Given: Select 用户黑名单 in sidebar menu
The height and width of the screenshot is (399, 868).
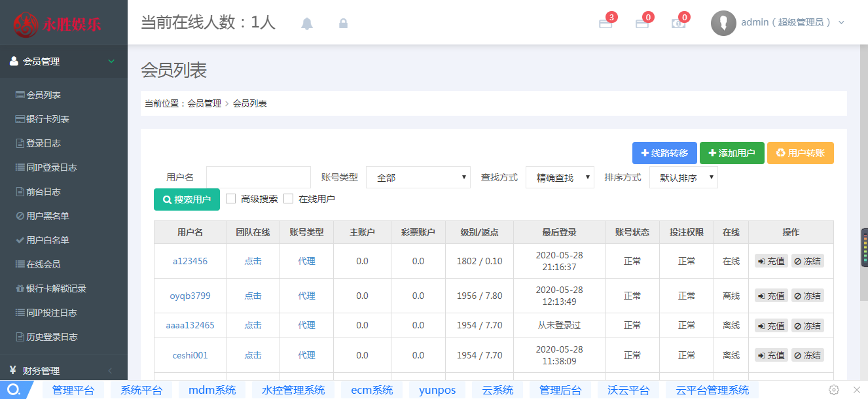Looking at the screenshot, I should [47, 216].
